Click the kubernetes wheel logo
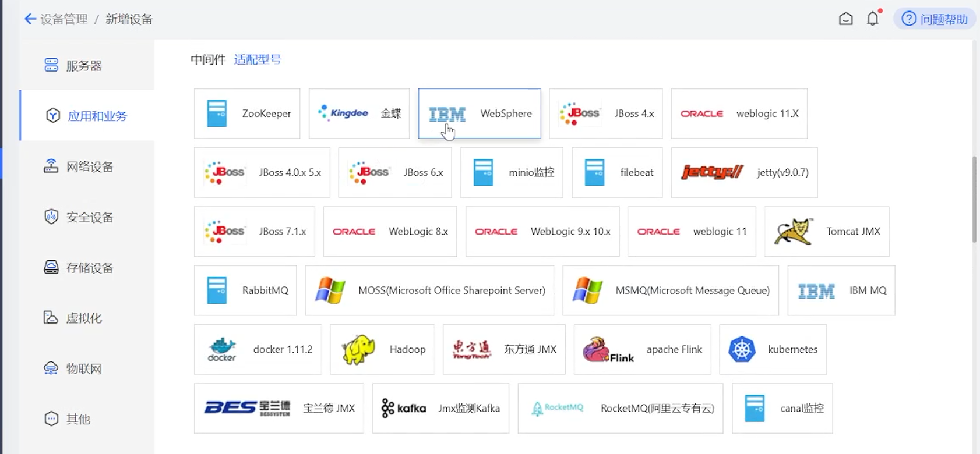Image resolution: width=980 pixels, height=454 pixels. pyautogui.click(x=742, y=349)
